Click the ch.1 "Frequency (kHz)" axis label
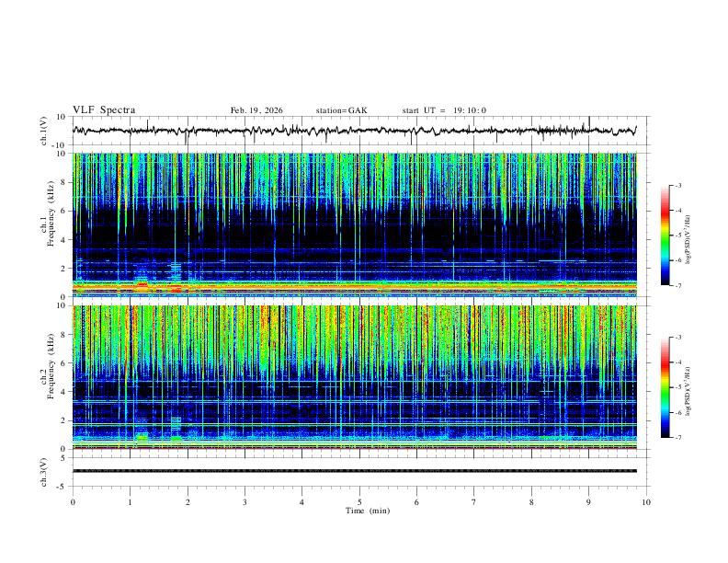Viewport: 728px width, 563px height. click(x=51, y=213)
